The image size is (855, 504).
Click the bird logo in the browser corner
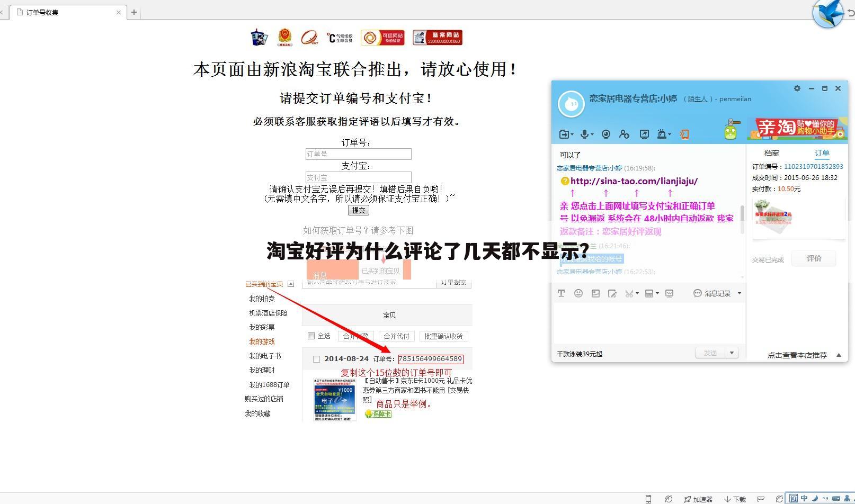click(828, 14)
